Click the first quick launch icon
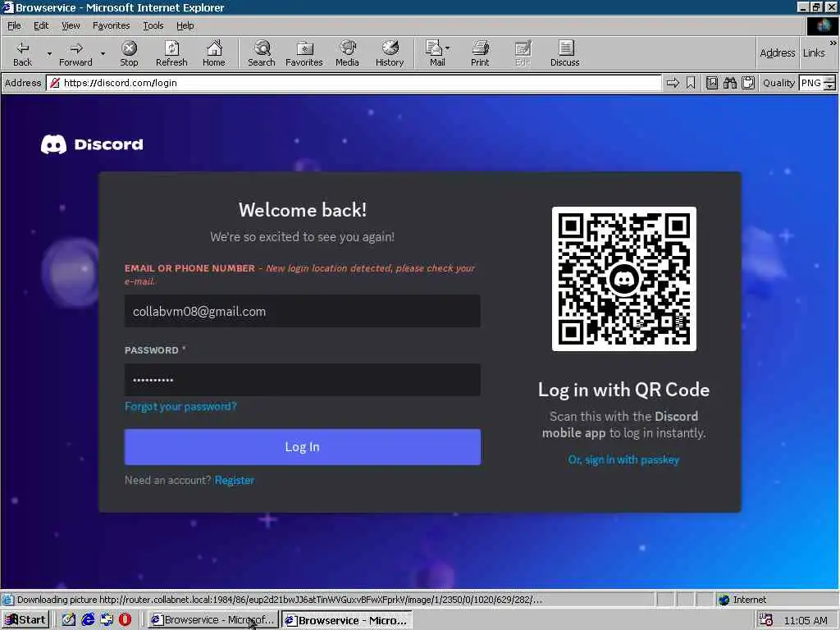Screen dimensions: 840x630 (69, 620)
